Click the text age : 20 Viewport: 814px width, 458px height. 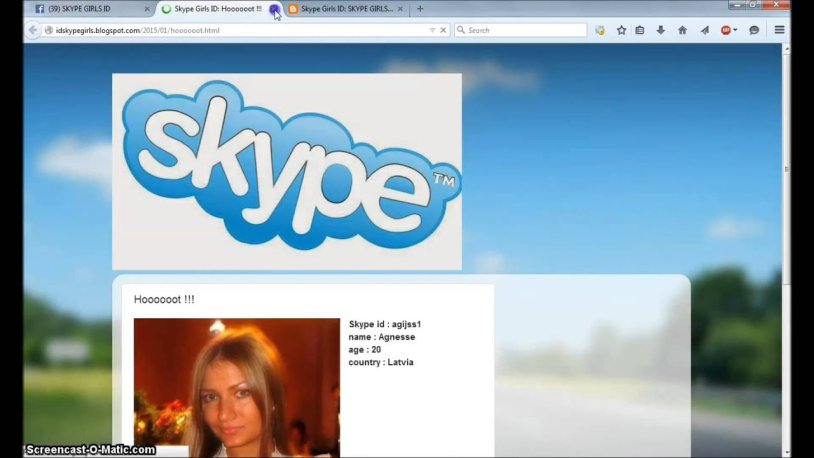pos(364,349)
